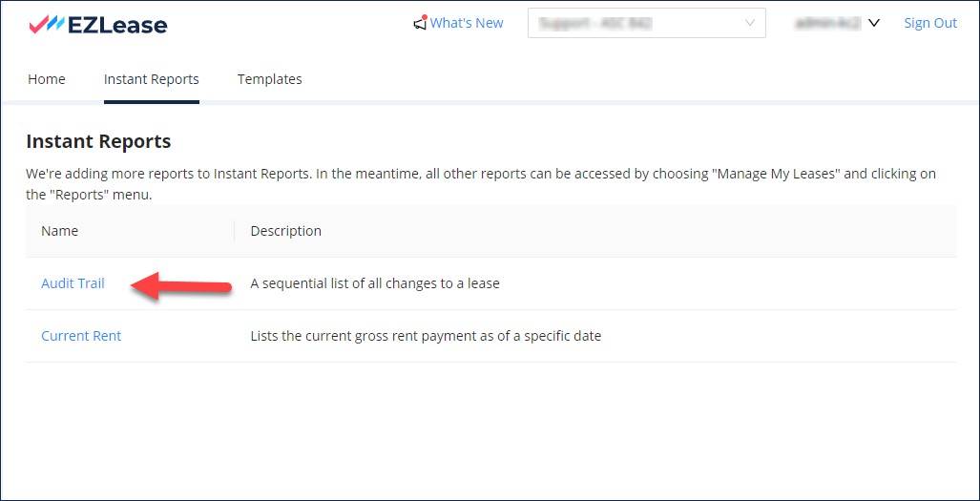Viewport: 980px width, 501px height.
Task: Go to the Home tab
Action: point(47,79)
